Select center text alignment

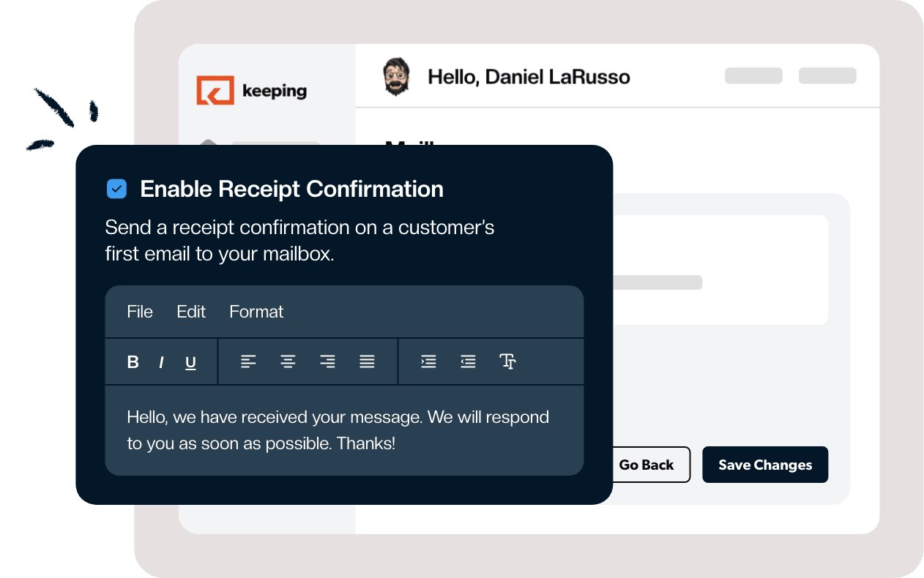coord(288,361)
